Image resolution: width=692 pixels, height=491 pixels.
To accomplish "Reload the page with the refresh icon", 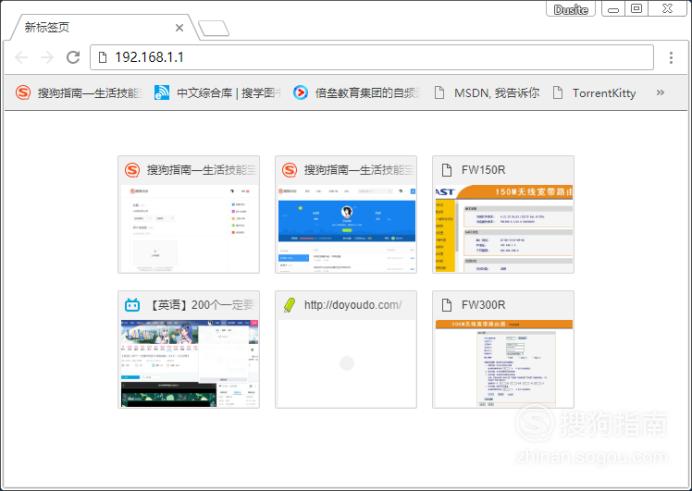I will [73, 57].
